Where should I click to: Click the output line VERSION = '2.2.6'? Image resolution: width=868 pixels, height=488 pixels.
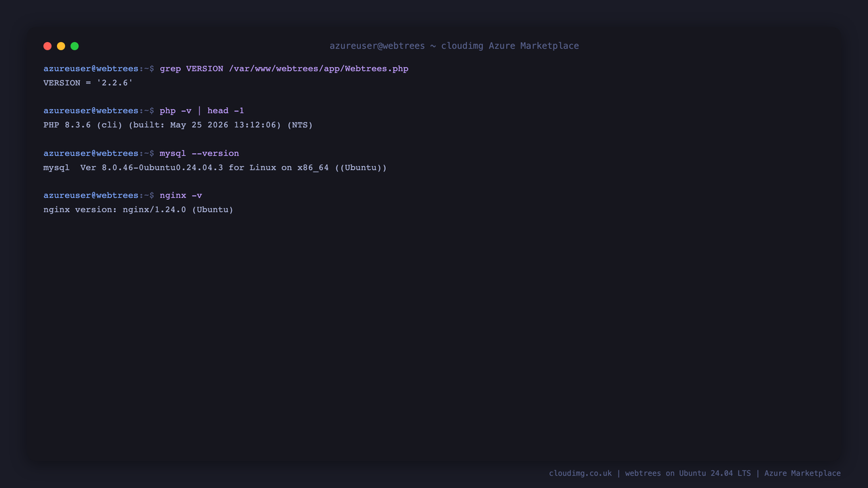coord(88,83)
